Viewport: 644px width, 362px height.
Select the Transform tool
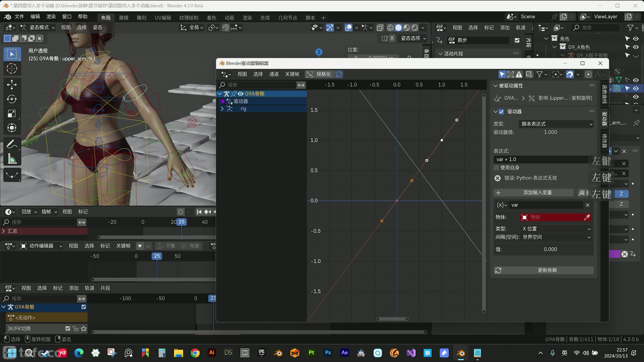pos(12,128)
